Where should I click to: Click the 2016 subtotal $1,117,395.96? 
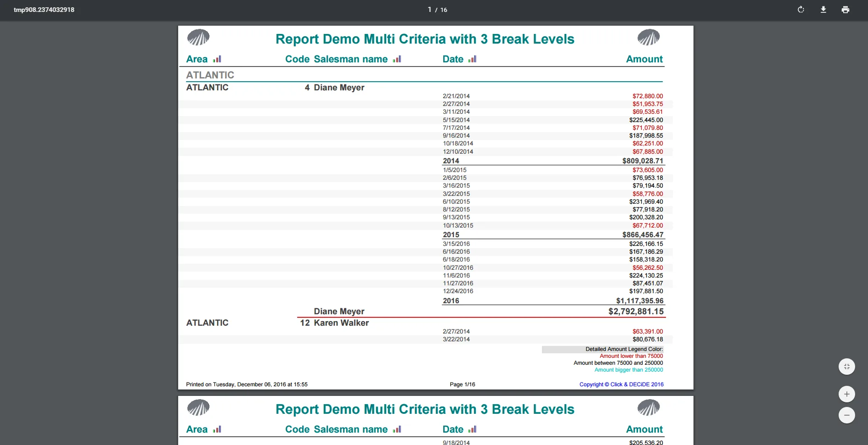point(640,301)
